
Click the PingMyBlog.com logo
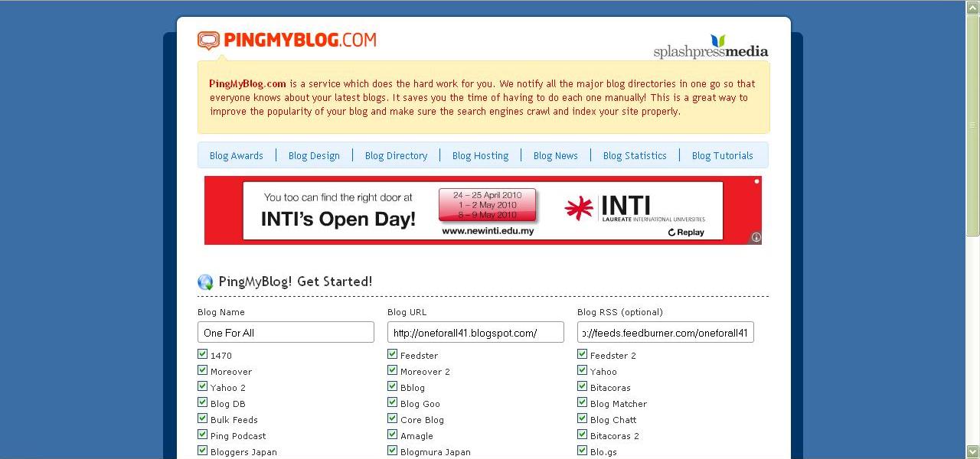(287, 41)
